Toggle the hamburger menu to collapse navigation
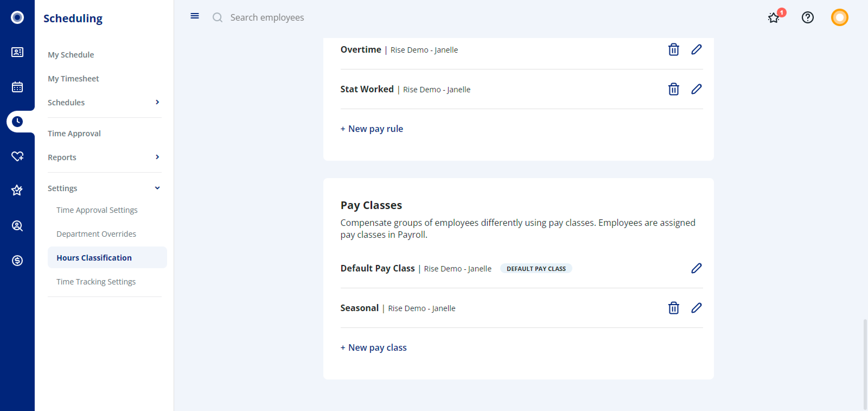Image resolution: width=868 pixels, height=411 pixels. click(x=194, y=16)
